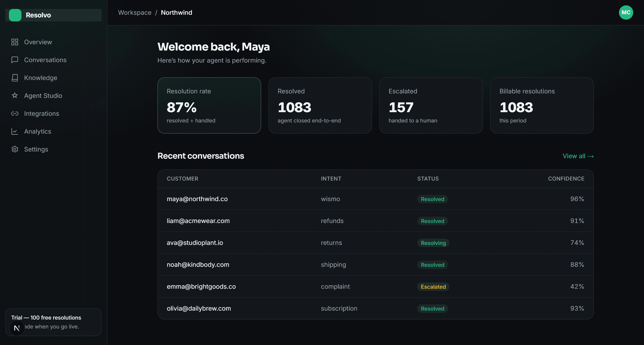The height and width of the screenshot is (345, 644).
Task: Select the Escalated stat card
Action: coord(431,105)
